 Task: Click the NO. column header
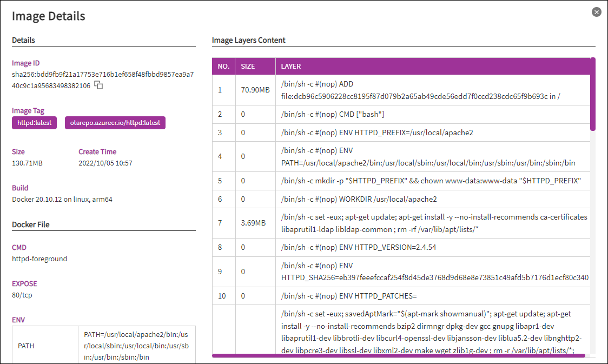click(223, 67)
